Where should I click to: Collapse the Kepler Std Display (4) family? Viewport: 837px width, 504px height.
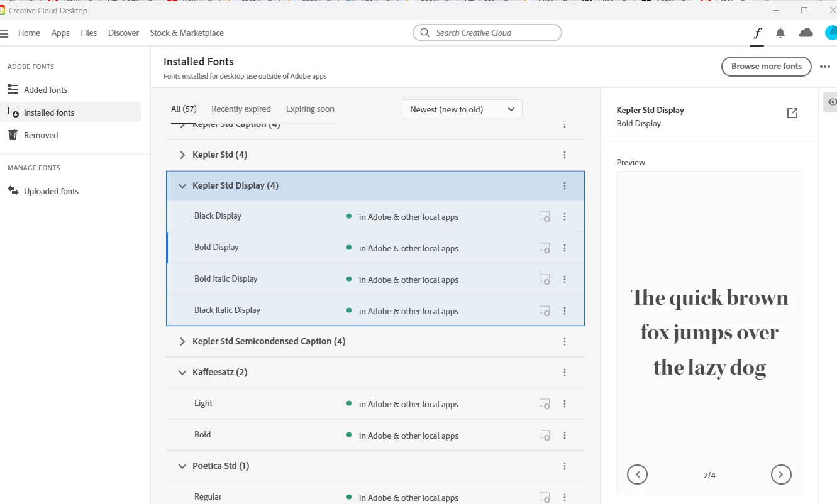tap(182, 186)
